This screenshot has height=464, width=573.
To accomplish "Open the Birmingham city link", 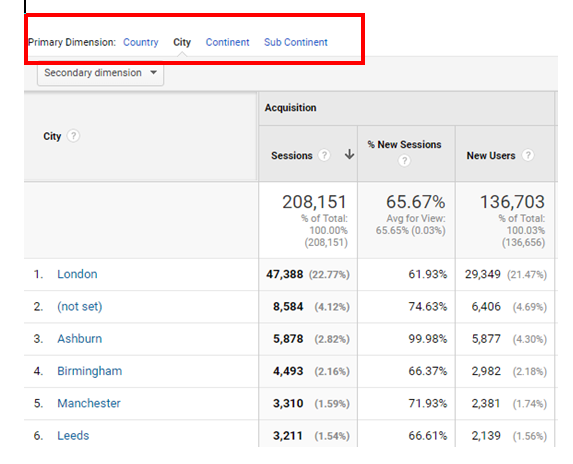I will tap(90, 371).
